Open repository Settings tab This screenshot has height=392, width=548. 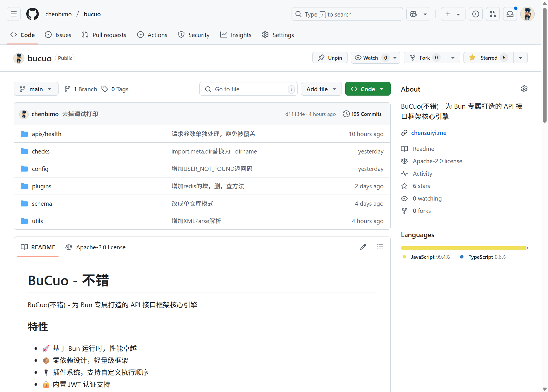coord(278,35)
